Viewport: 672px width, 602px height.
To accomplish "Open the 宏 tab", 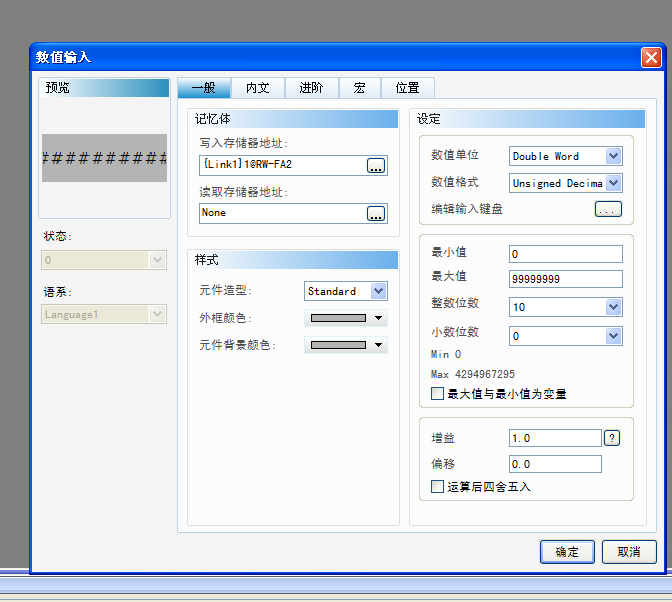I will (x=359, y=88).
